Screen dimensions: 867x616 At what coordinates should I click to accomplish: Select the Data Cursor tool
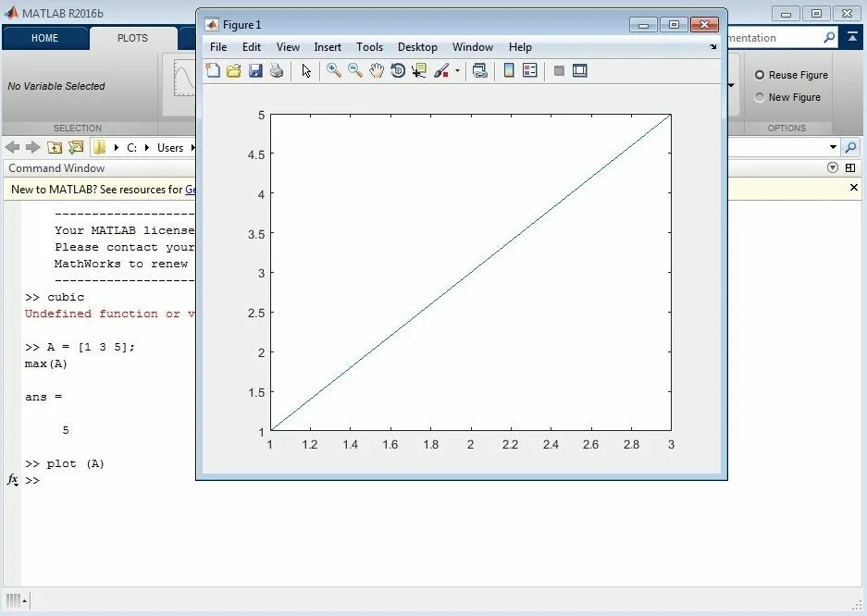[x=419, y=70]
